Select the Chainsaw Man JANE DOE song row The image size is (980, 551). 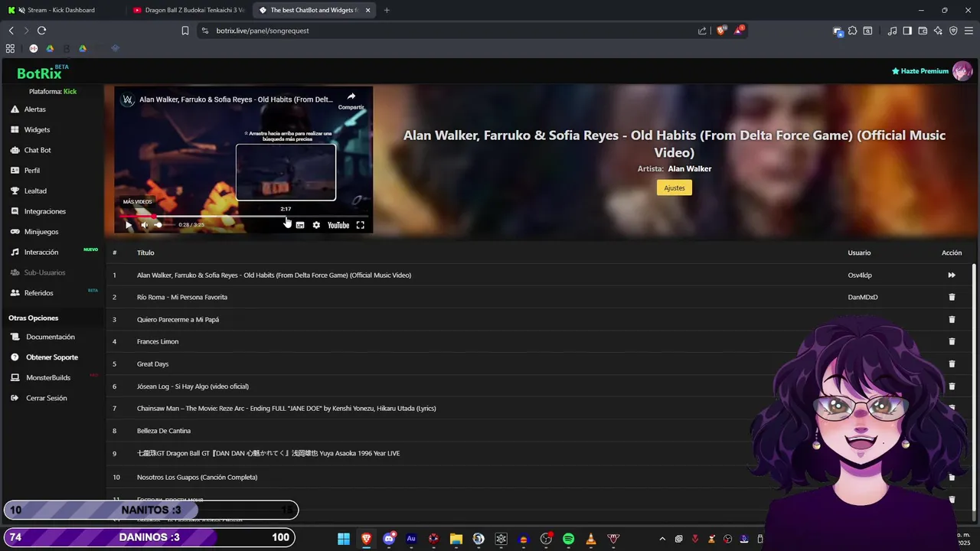point(539,409)
